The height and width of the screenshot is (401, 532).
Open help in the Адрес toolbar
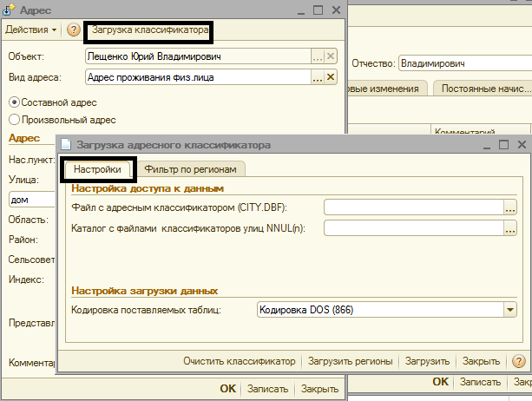(x=73, y=30)
